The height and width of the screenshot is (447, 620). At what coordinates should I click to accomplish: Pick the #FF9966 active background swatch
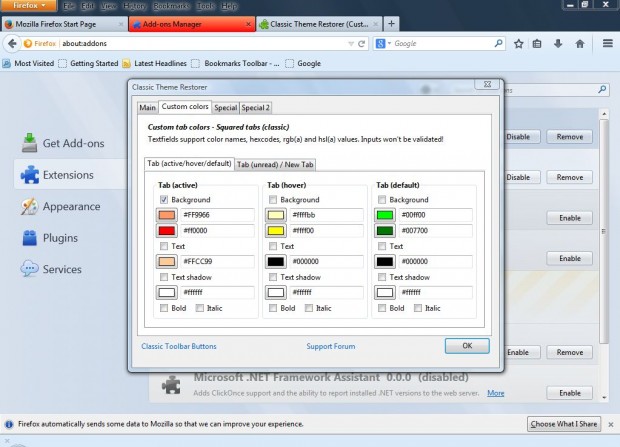coord(166,215)
